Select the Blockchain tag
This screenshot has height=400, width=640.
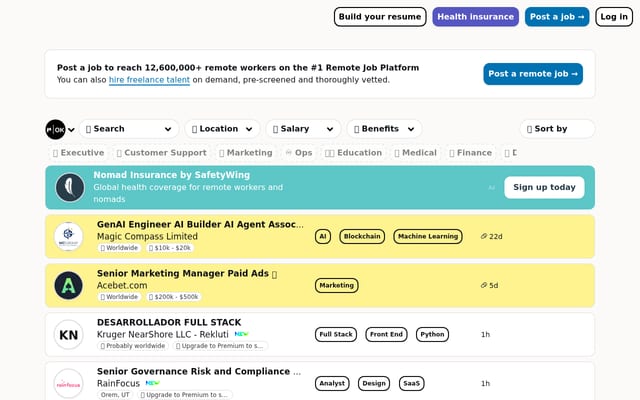[x=362, y=236]
